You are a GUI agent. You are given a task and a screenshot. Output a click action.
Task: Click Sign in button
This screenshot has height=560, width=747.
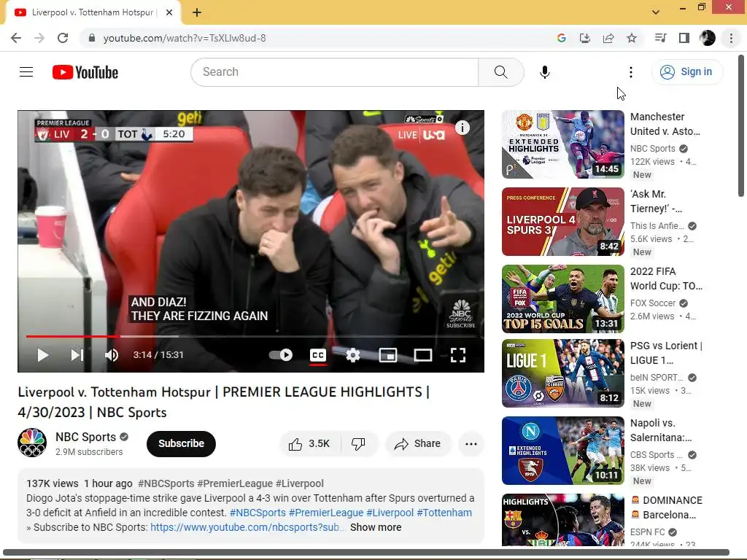pos(687,72)
